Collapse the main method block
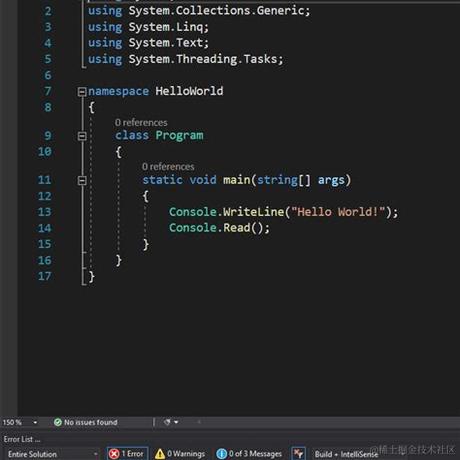Image resolution: width=460 pixels, height=460 pixels. 82,181
